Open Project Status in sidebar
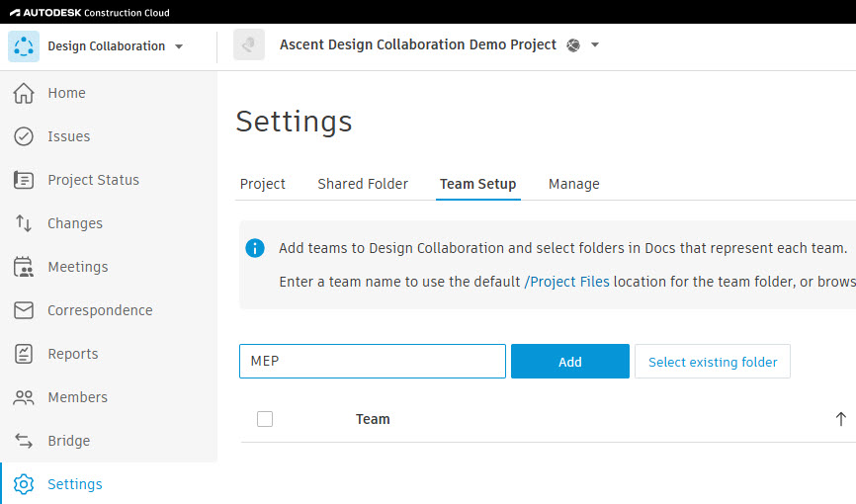The height and width of the screenshot is (504, 856). click(93, 180)
